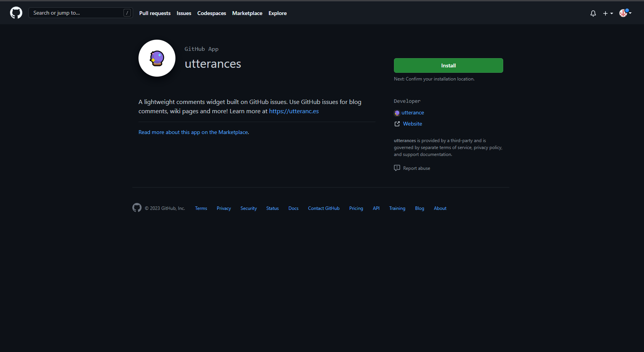Open Privacy in the footer
The width and height of the screenshot is (644, 352).
tap(224, 208)
